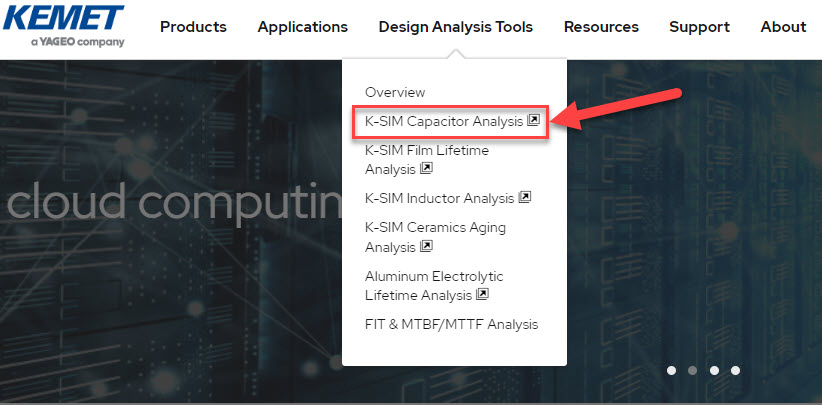The width and height of the screenshot is (822, 405).
Task: Select the first carousel dot
Action: [671, 370]
